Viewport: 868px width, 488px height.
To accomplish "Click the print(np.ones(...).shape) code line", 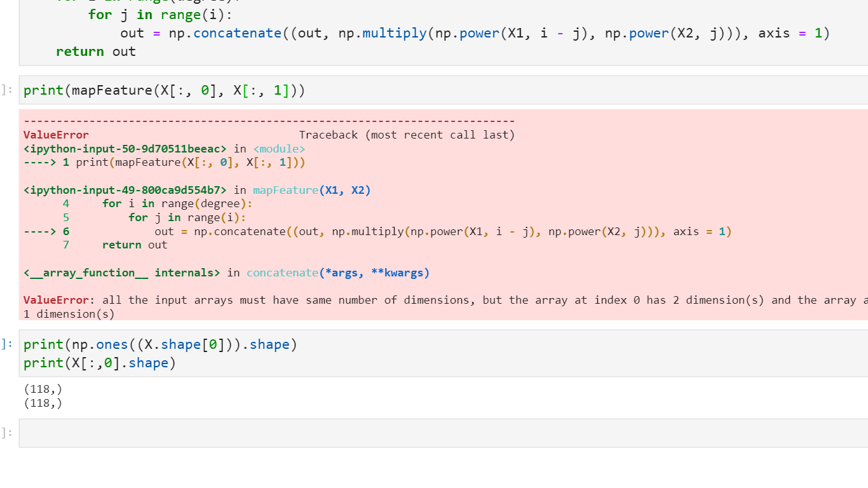I will (160, 344).
